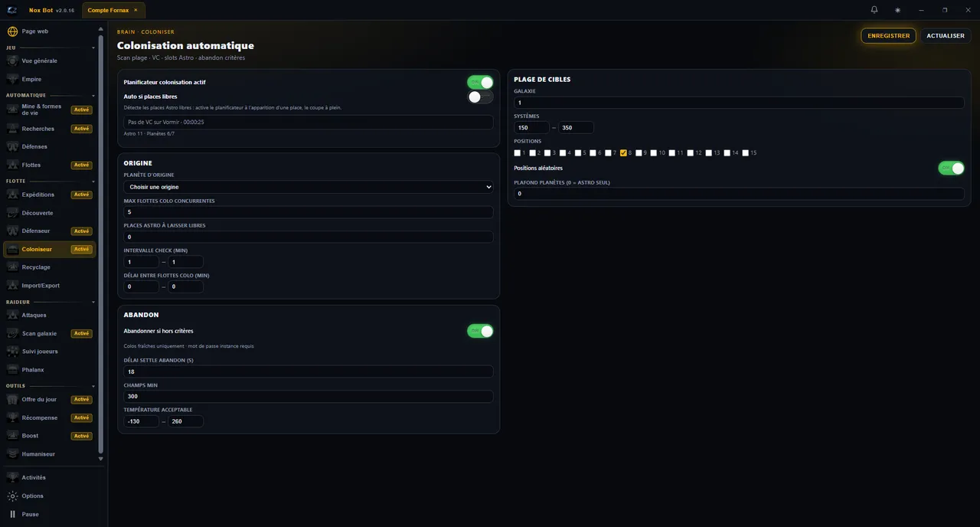Image resolution: width=980 pixels, height=527 pixels.
Task: Open Vue générale in the sidebar
Action: tap(50, 61)
